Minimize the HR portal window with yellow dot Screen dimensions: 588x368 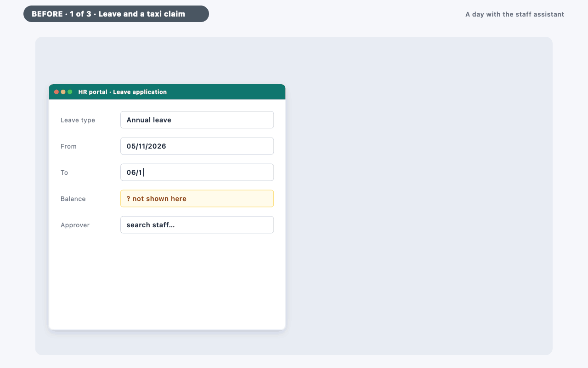tap(63, 92)
